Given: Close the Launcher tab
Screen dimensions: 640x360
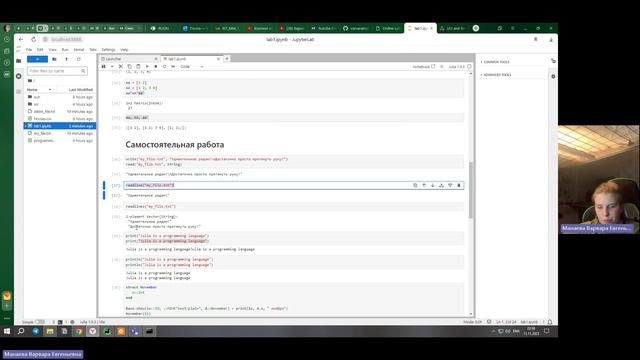Looking at the screenshot, I should [156, 59].
